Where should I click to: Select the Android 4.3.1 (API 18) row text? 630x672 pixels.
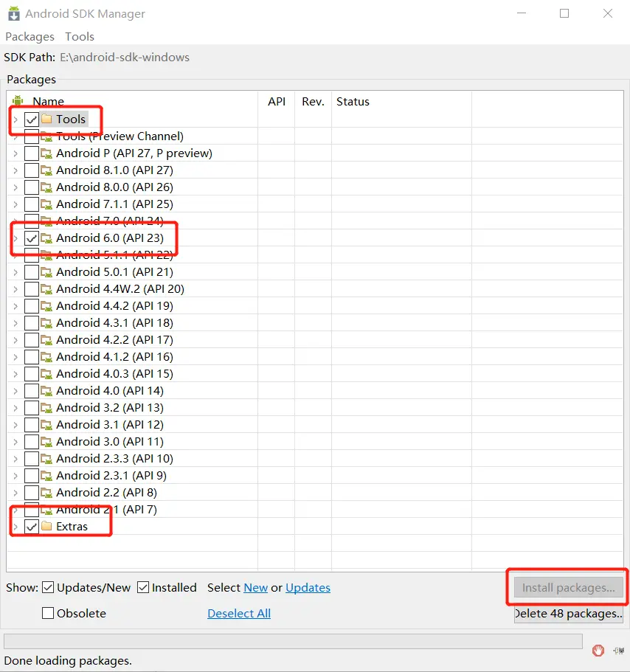(x=114, y=322)
